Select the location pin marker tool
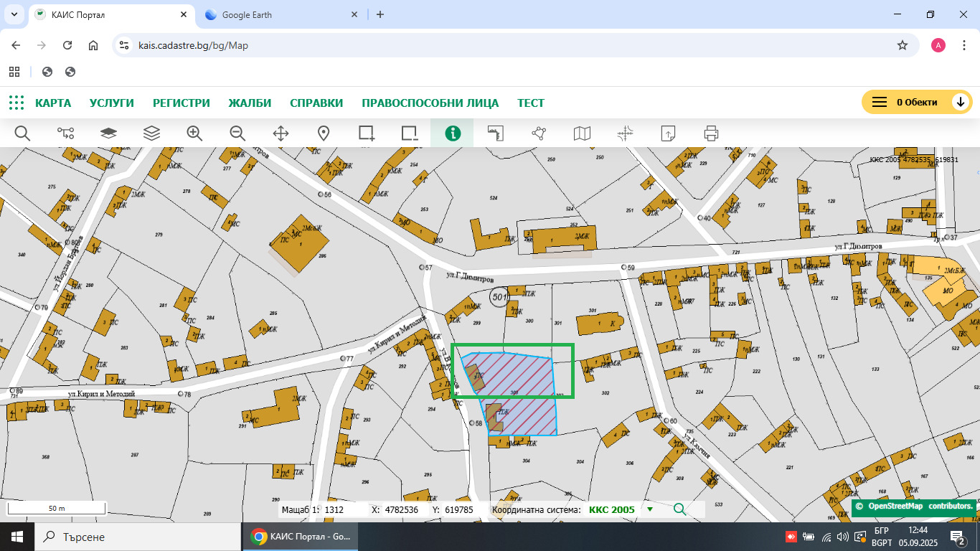This screenshot has width=980, height=551. (x=324, y=133)
